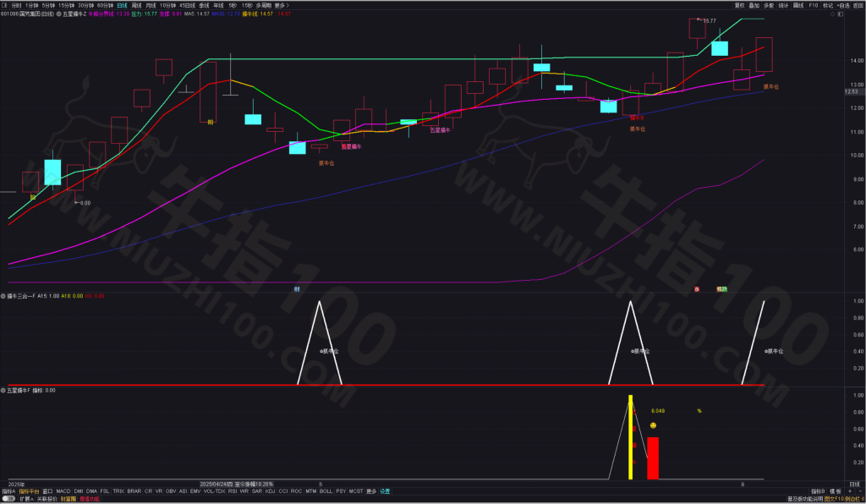This screenshot has height=504, width=866.
Task: Select the 15秒 timeframe
Action: point(247,6)
